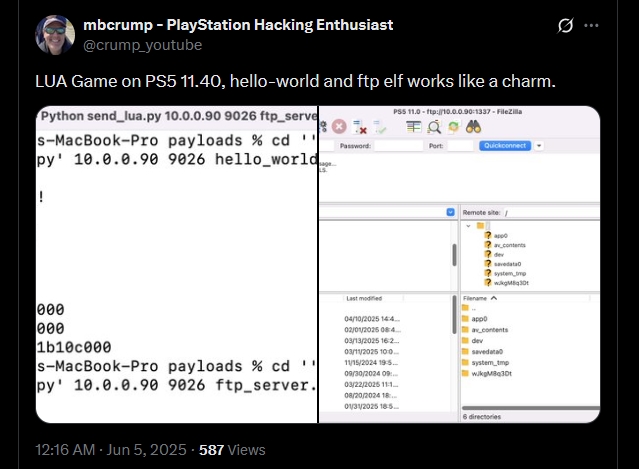Click the root folder icon in remote tree

(x=480, y=226)
